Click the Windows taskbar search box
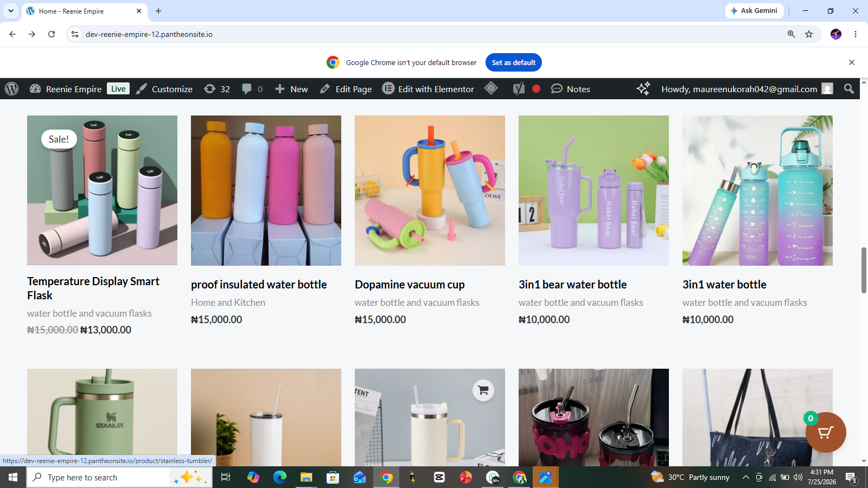 click(x=119, y=477)
